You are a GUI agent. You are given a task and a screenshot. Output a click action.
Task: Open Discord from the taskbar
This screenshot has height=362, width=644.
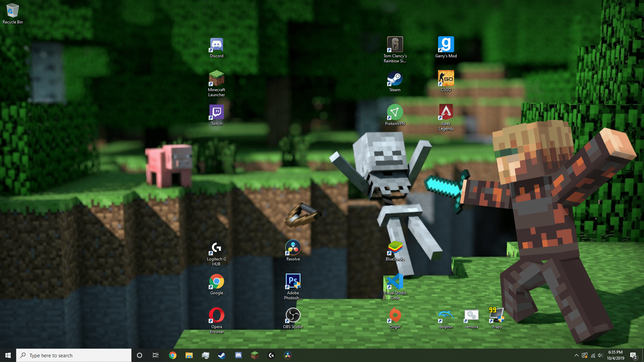click(x=238, y=355)
